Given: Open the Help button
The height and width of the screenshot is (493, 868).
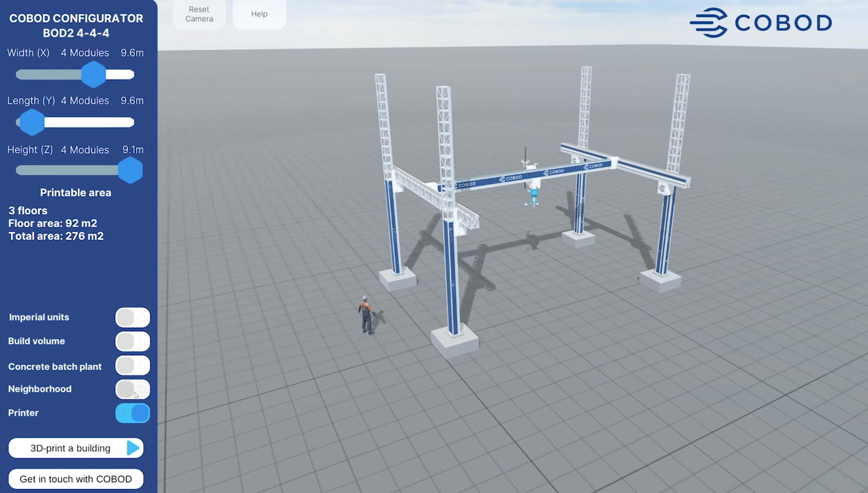Looking at the screenshot, I should click(x=259, y=14).
